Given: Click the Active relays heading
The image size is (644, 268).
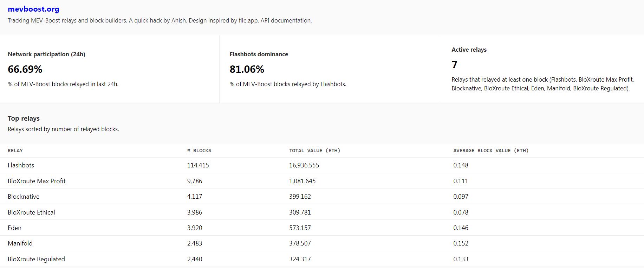Looking at the screenshot, I should click(x=469, y=50).
